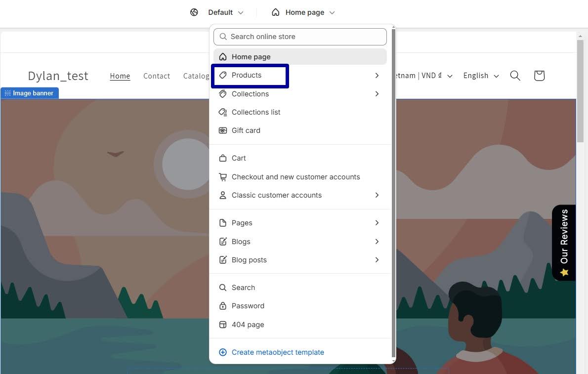Open Classic customer accounts entry
This screenshot has height=374, width=588.
300,195
